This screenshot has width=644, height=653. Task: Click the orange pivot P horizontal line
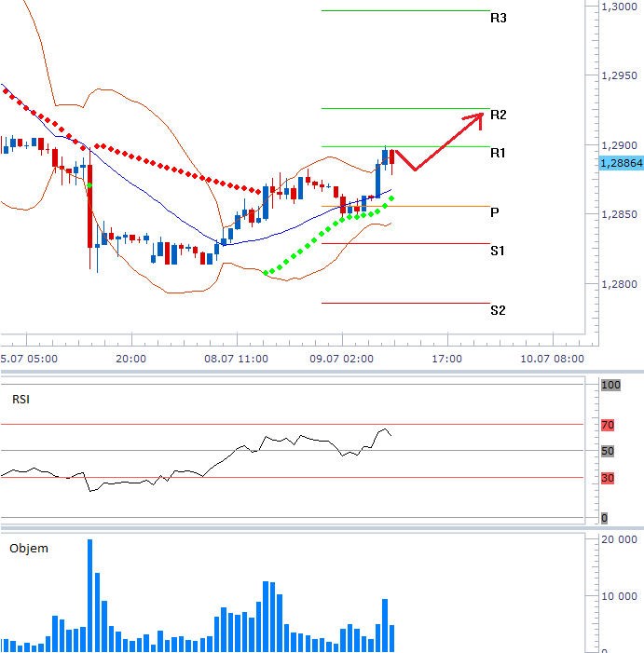(405, 206)
